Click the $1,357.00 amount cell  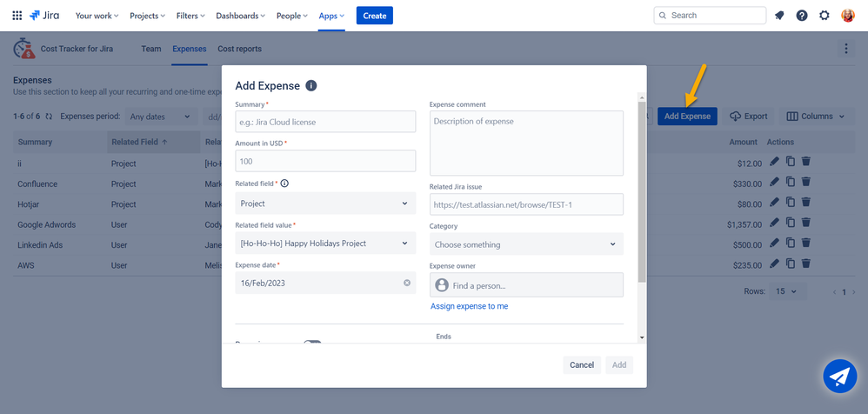(744, 224)
